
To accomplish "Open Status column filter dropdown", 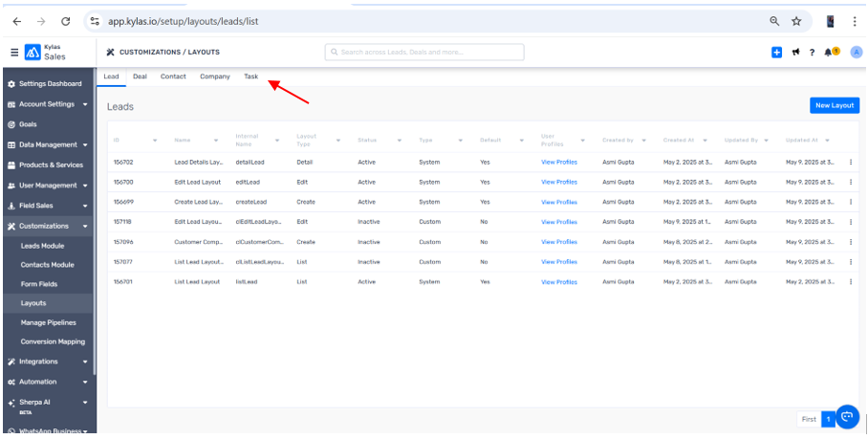I will 400,141.
